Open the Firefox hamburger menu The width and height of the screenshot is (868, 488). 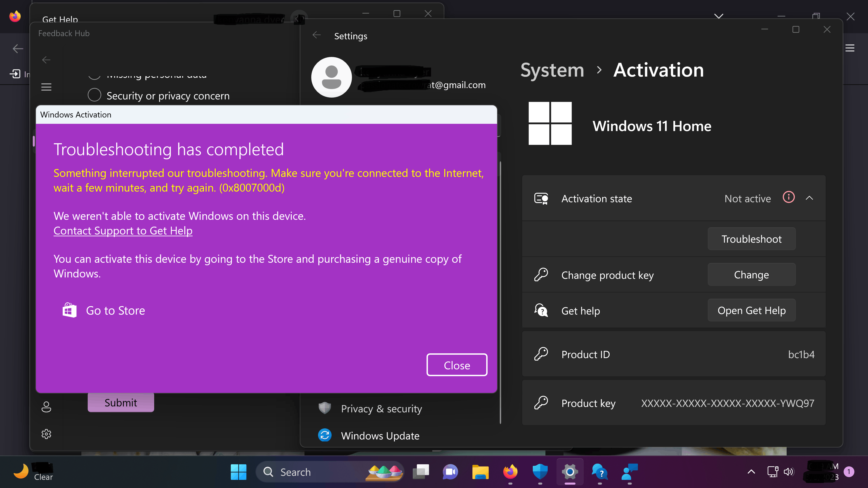click(850, 48)
